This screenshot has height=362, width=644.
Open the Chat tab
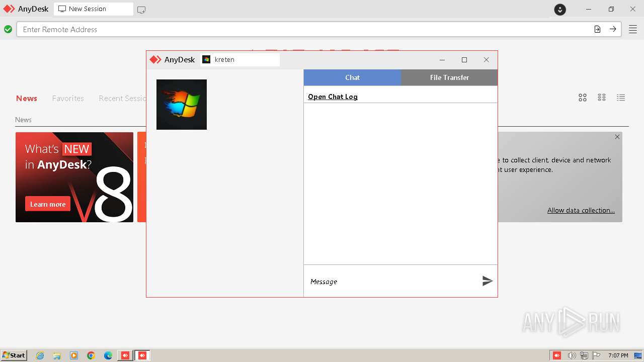click(352, 77)
